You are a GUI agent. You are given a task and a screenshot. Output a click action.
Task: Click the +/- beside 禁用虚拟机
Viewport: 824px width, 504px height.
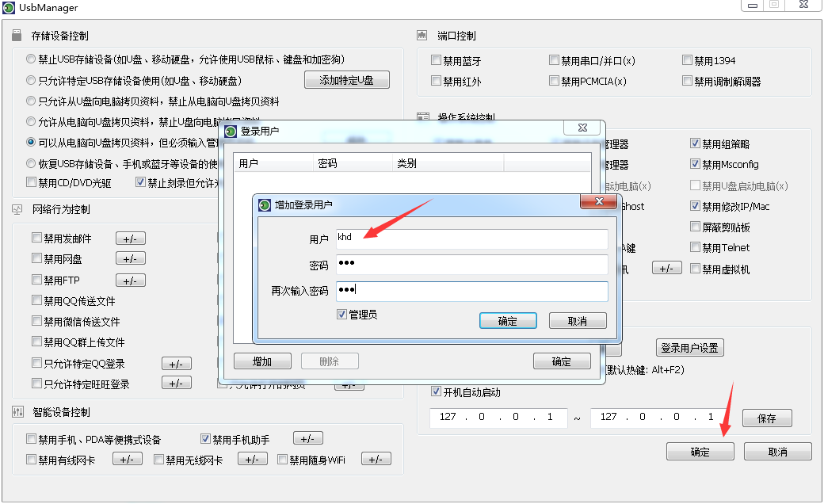click(x=666, y=268)
